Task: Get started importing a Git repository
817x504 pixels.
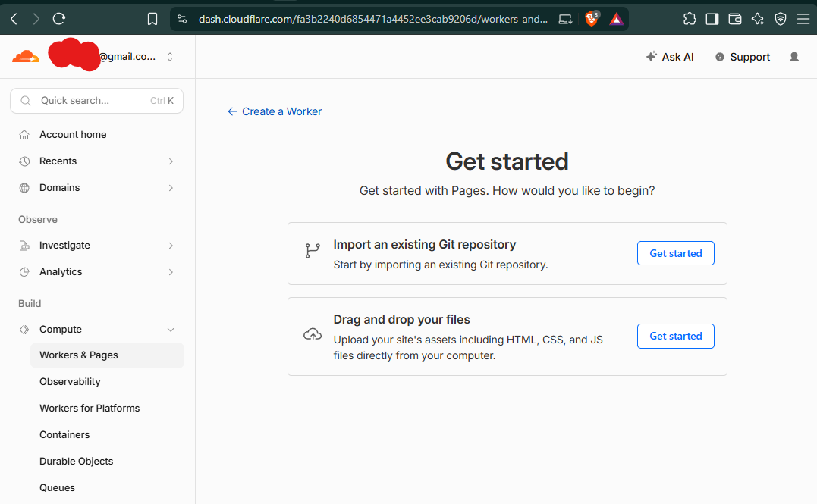Action: (x=675, y=253)
